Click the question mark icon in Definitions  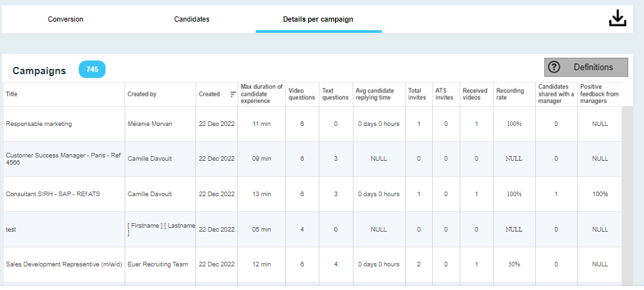554,67
